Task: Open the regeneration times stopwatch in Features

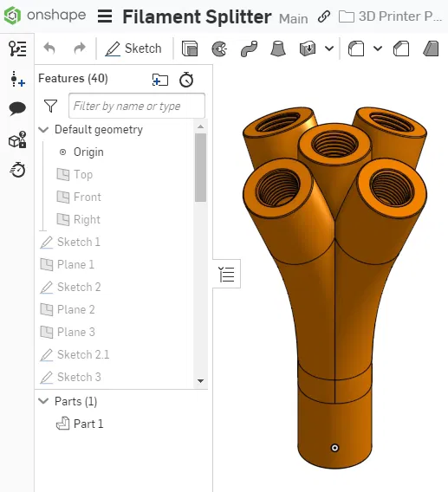Action: 186,80
